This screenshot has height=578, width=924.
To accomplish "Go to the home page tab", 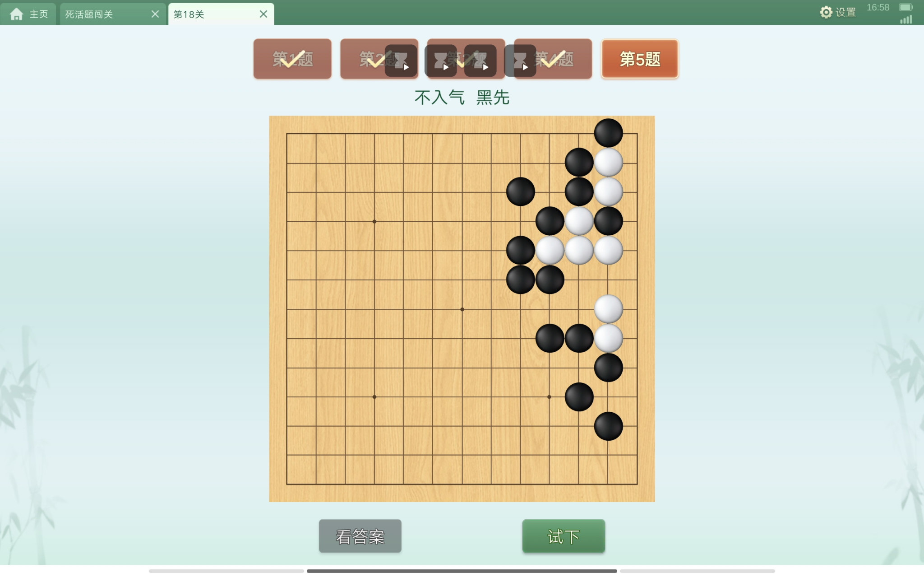I will (x=28, y=14).
